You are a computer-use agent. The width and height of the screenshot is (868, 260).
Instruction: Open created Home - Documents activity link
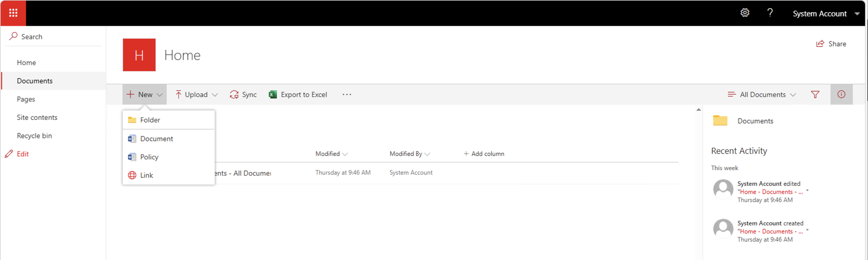click(771, 231)
